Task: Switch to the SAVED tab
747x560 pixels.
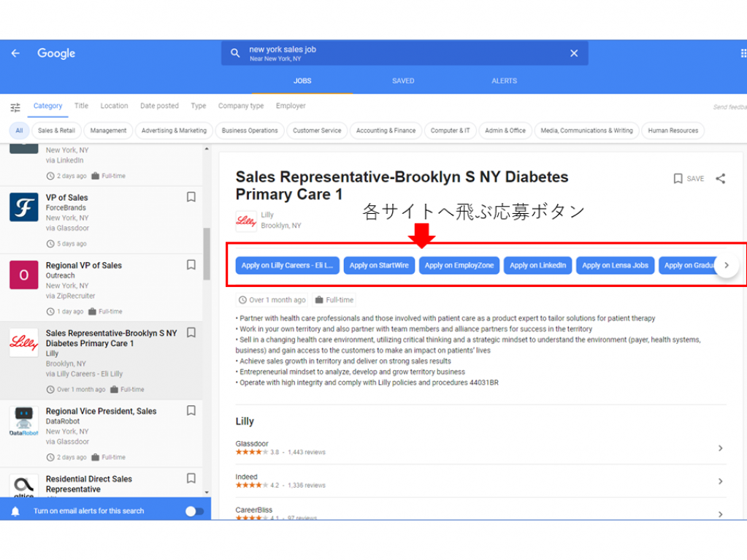Action: click(x=403, y=81)
